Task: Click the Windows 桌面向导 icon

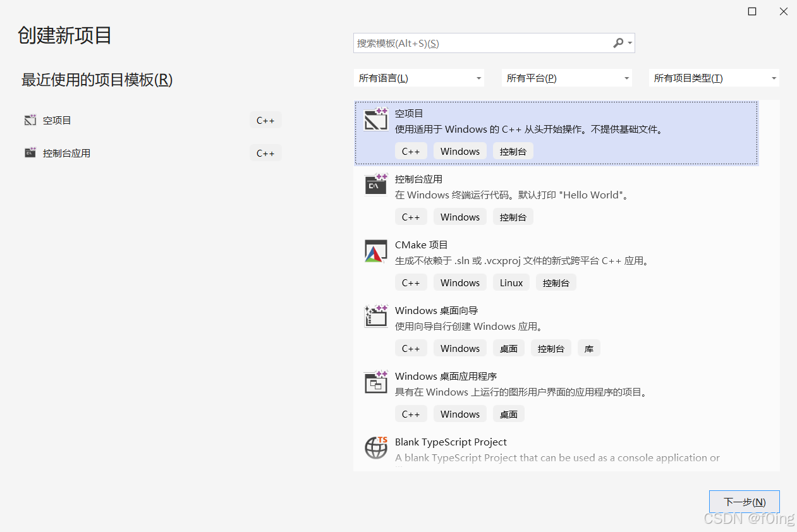Action: click(375, 316)
